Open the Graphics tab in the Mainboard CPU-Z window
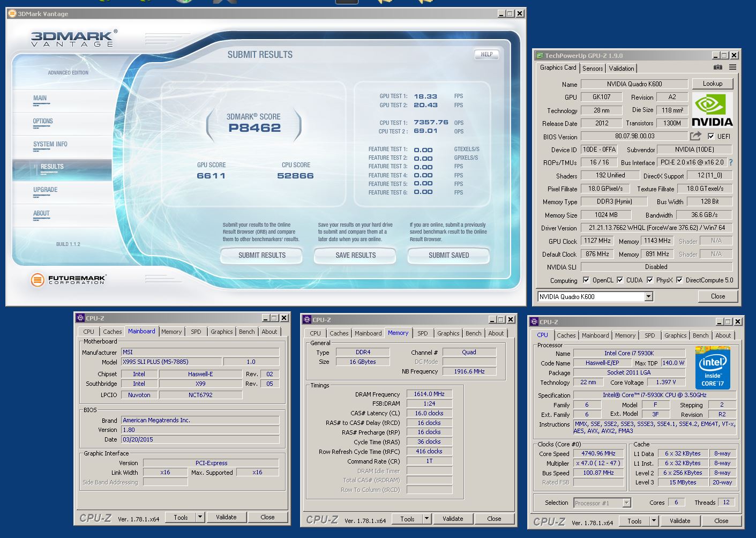Viewport: 756px width, 538px height. (222, 332)
